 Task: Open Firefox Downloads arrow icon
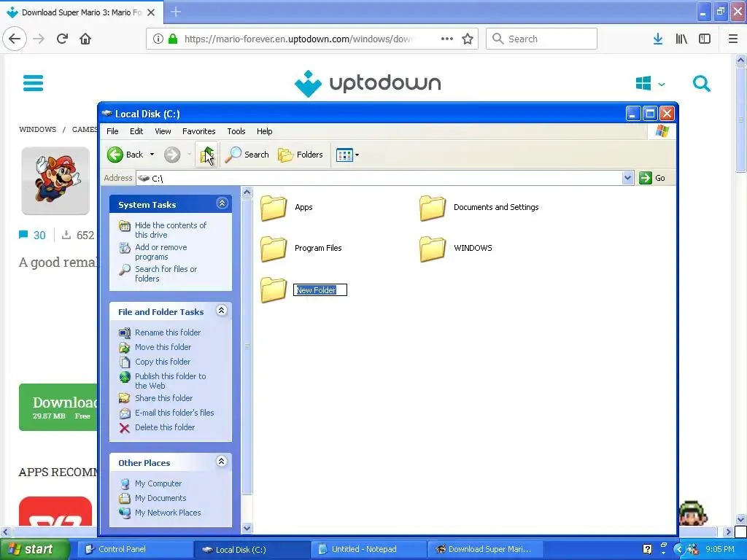tap(658, 39)
